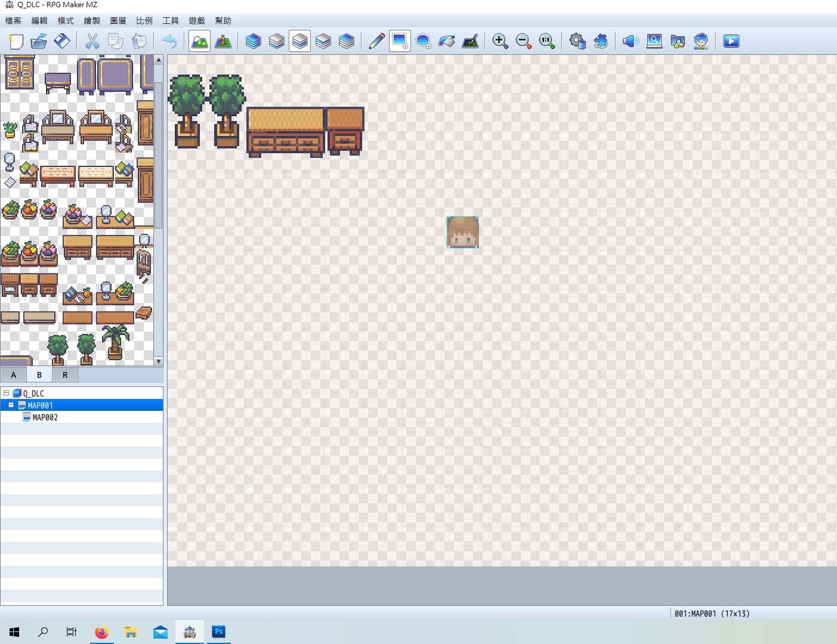Image resolution: width=837 pixels, height=644 pixels.
Task: Select the Flood Fill tool
Action: tap(446, 41)
